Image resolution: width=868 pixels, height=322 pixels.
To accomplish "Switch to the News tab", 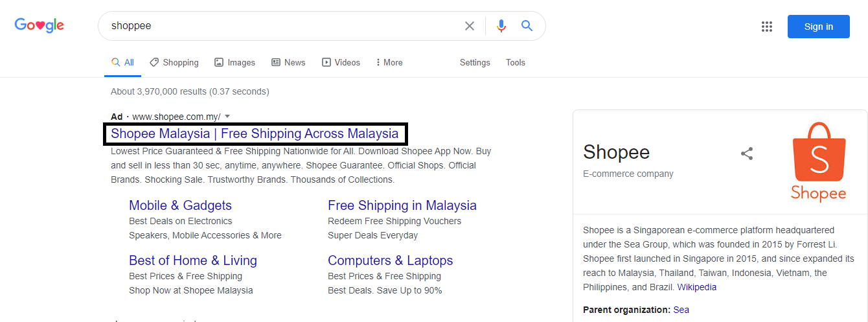I will (288, 63).
